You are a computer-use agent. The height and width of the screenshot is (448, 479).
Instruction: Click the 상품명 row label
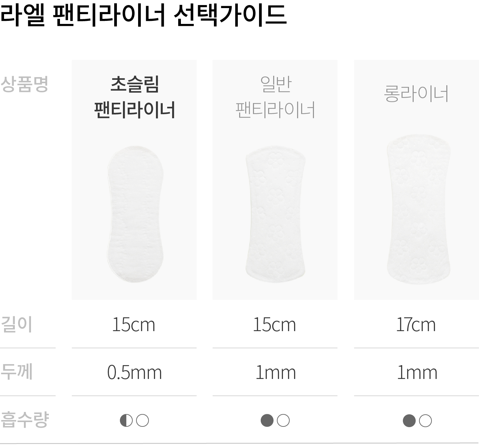coord(24,84)
